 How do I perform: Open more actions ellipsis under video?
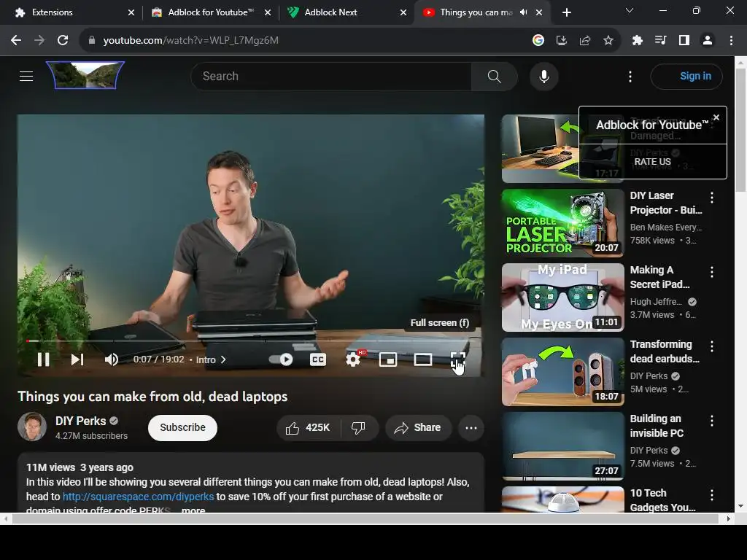tap(471, 427)
